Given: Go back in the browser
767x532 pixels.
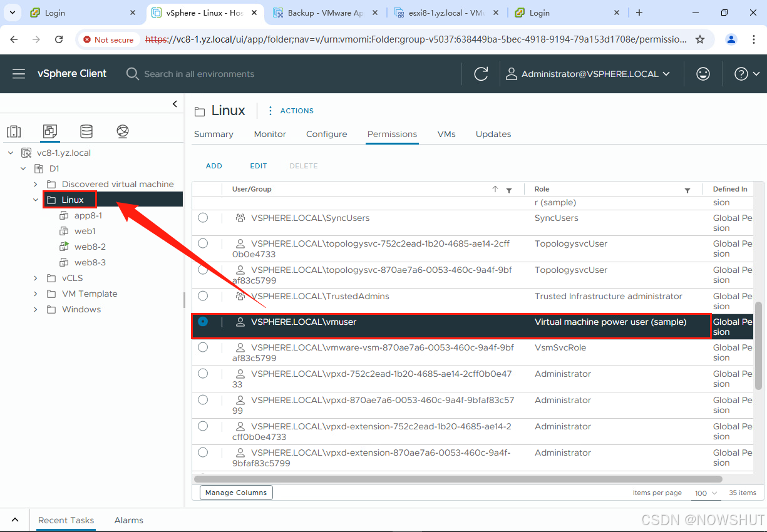Looking at the screenshot, I should pyautogui.click(x=14, y=39).
